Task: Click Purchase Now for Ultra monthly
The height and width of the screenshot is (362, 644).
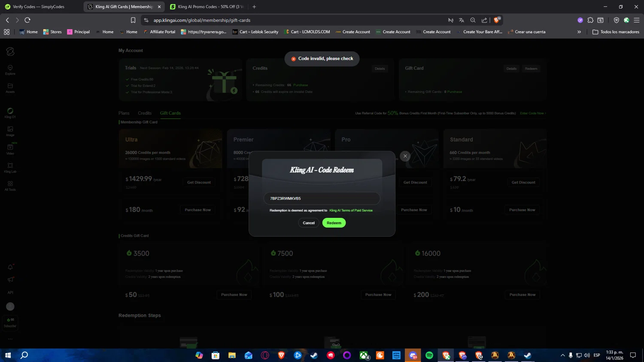Action: (x=198, y=210)
